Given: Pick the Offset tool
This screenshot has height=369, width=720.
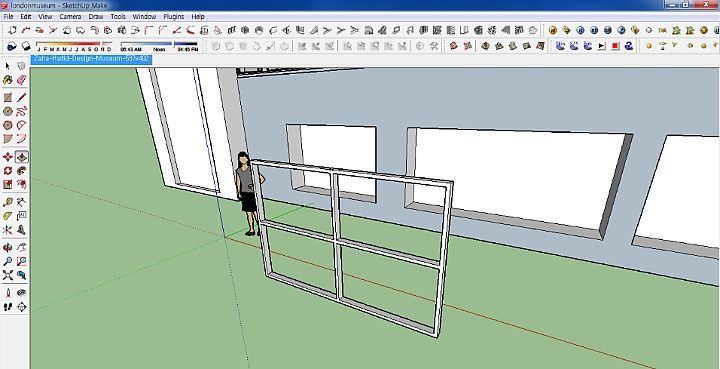Looking at the screenshot, I should coord(22,184).
